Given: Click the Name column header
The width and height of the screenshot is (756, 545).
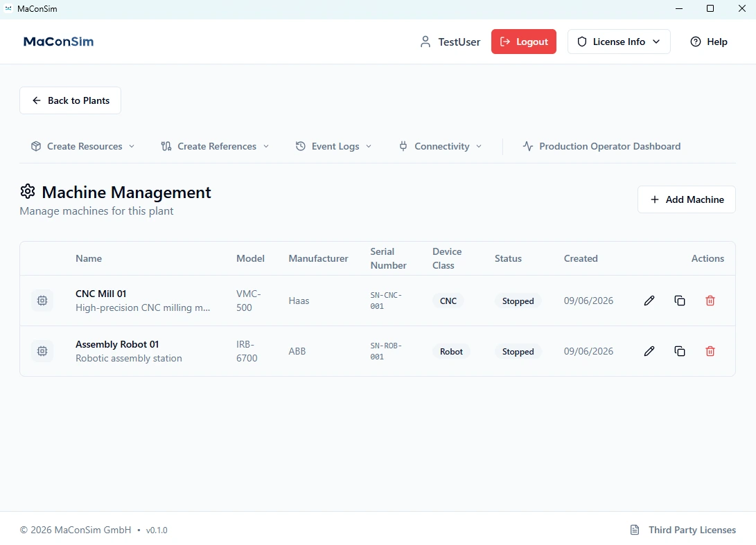Looking at the screenshot, I should (89, 258).
